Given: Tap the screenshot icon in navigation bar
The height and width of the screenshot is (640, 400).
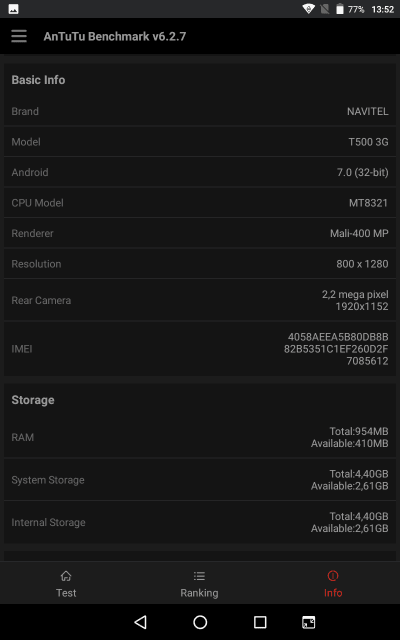Looking at the screenshot, I should (309, 622).
